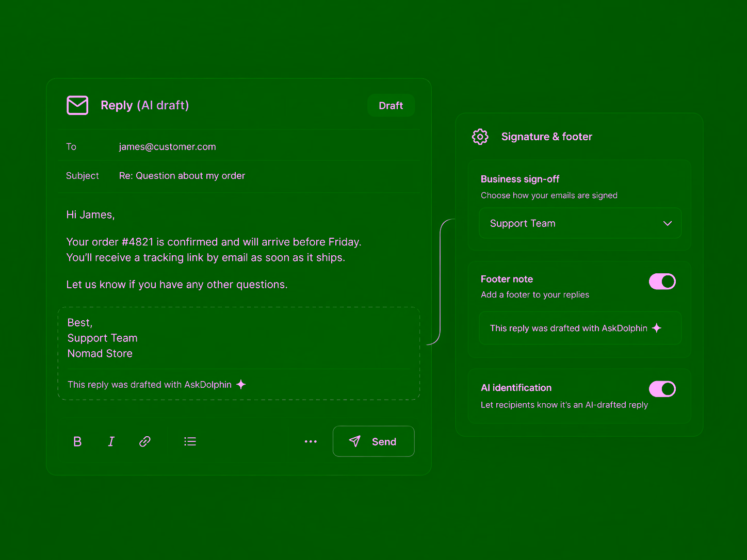Open the Support Team sign-off dropdown

click(x=580, y=223)
